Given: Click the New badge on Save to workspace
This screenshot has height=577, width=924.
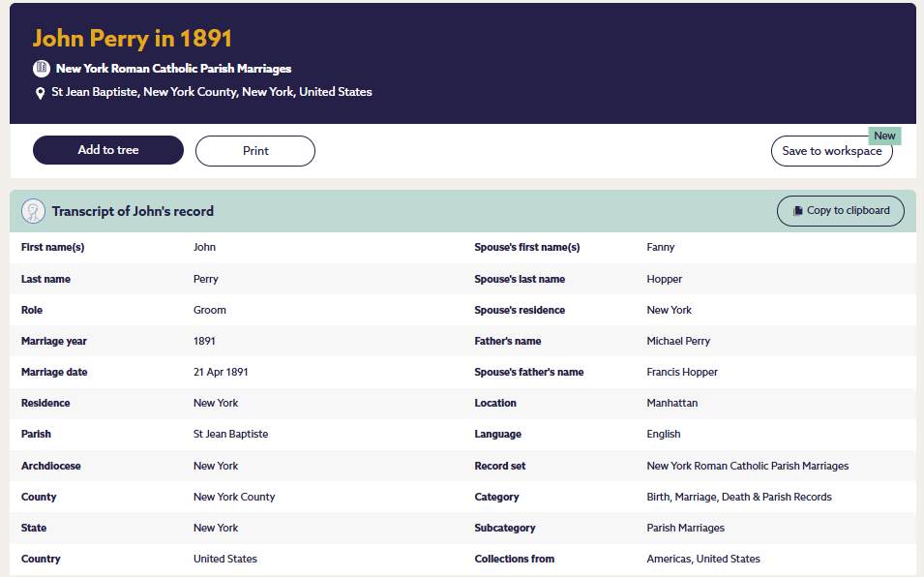Looking at the screenshot, I should [x=884, y=136].
